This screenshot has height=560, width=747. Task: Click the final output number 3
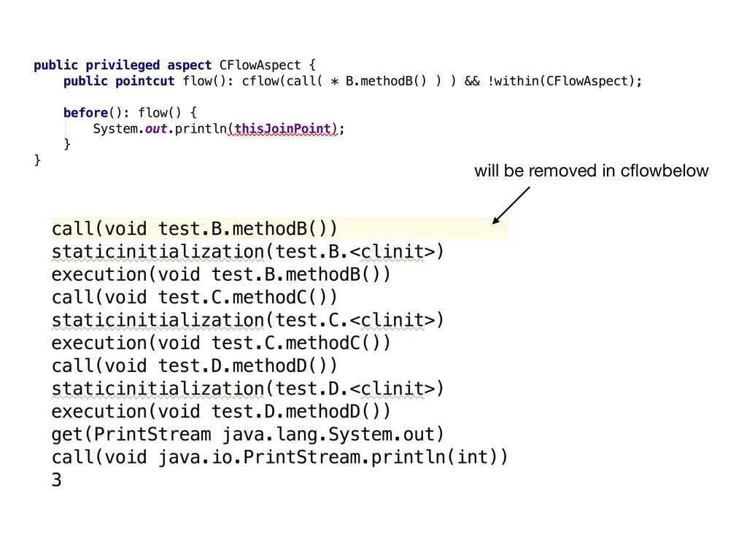point(57,480)
